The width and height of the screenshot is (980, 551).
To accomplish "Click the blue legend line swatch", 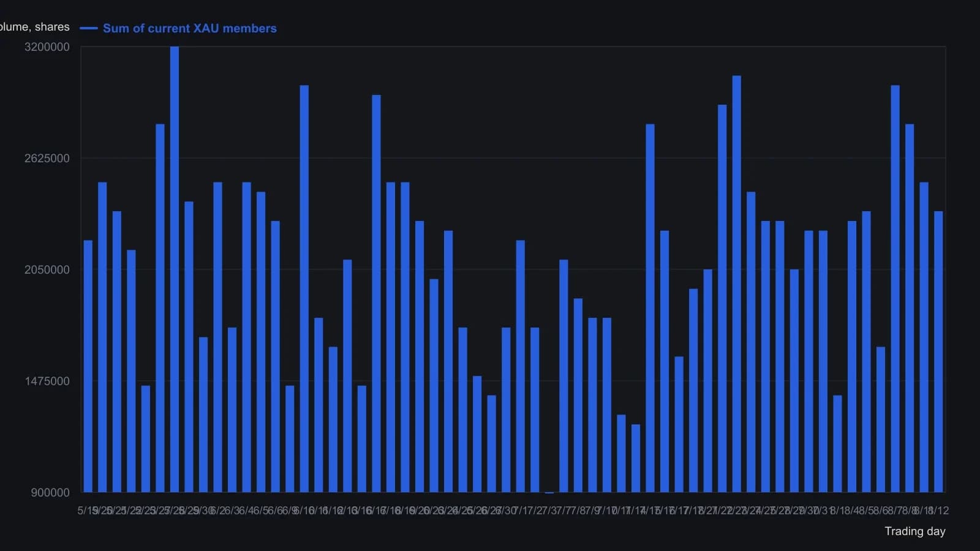I will [89, 28].
